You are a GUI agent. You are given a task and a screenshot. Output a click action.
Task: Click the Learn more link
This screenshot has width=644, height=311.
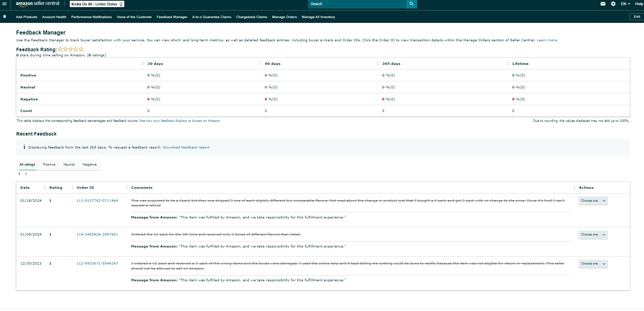(x=547, y=40)
